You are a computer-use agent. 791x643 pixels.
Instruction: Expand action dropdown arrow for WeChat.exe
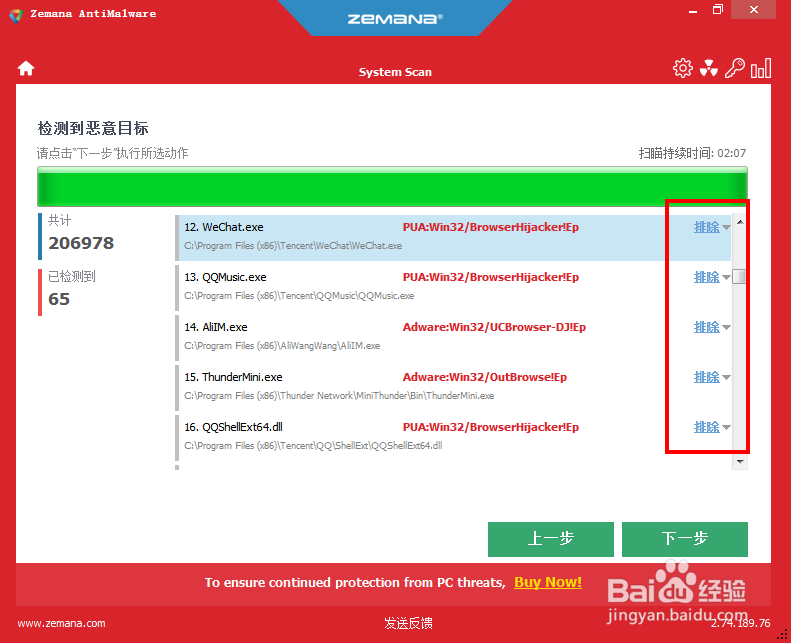pyautogui.click(x=726, y=227)
